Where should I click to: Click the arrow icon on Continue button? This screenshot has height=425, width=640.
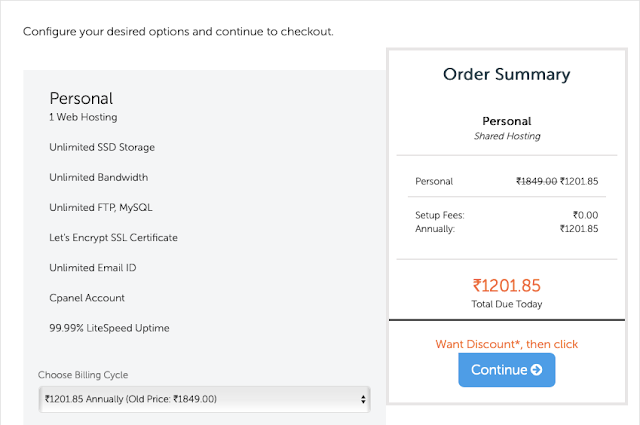point(537,370)
